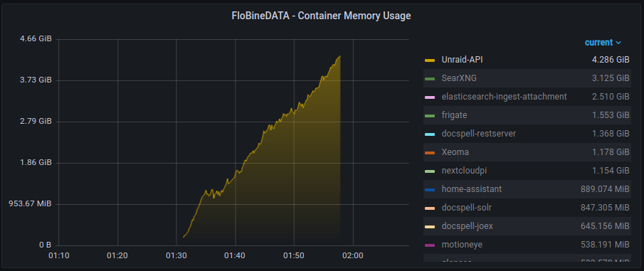Click the frigate legend label
Image resolution: width=644 pixels, height=271 pixels.
click(454, 115)
